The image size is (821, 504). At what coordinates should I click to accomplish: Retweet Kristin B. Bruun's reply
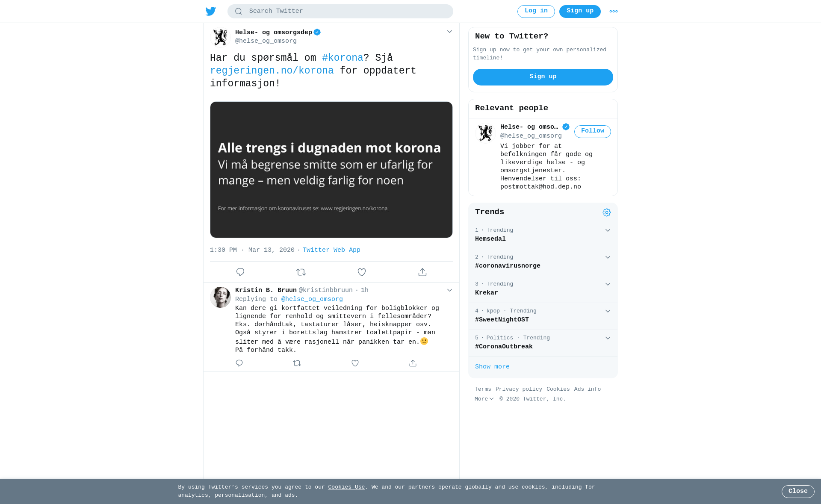point(297,363)
